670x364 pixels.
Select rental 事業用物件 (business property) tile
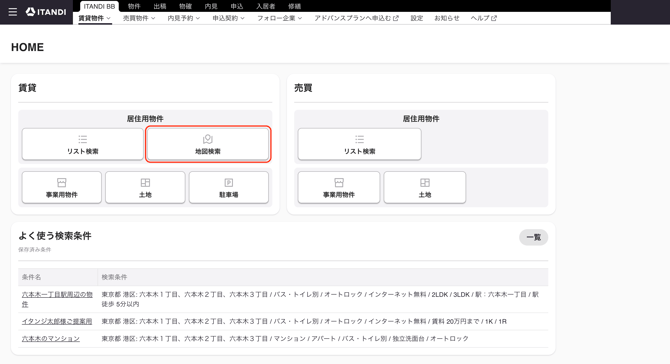[62, 187]
